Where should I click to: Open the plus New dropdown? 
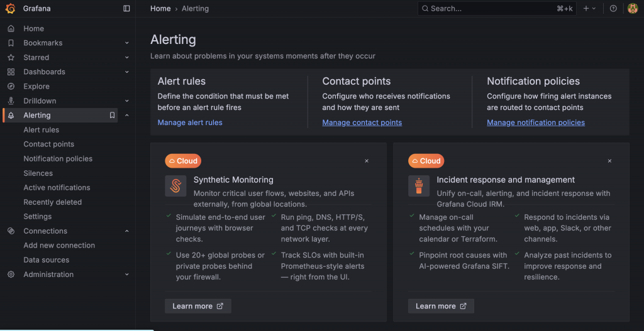(589, 9)
